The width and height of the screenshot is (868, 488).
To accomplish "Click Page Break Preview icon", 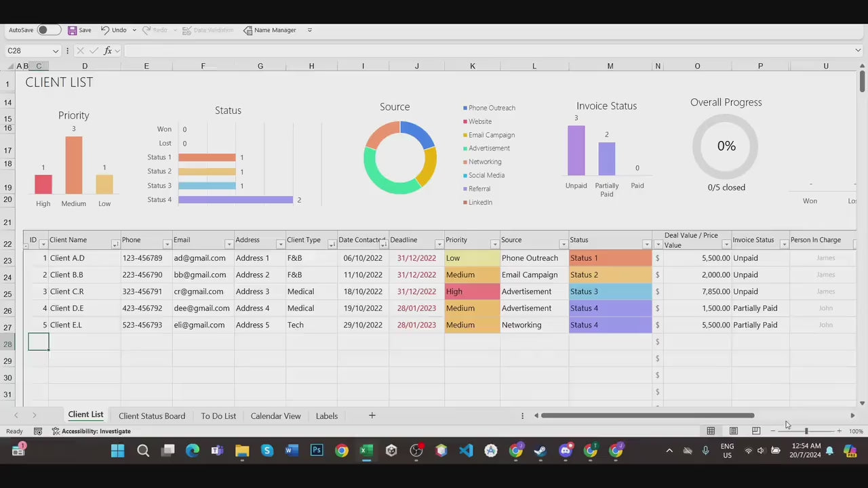I will (x=756, y=431).
